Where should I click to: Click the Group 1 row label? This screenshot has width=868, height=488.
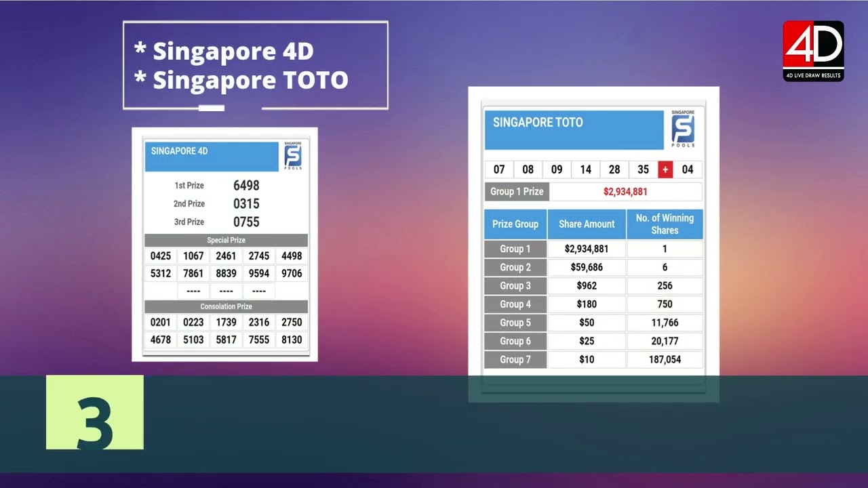tap(515, 249)
